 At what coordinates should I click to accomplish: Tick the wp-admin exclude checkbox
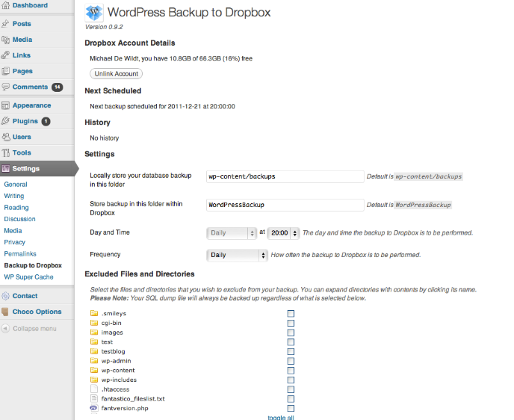tap(291, 361)
